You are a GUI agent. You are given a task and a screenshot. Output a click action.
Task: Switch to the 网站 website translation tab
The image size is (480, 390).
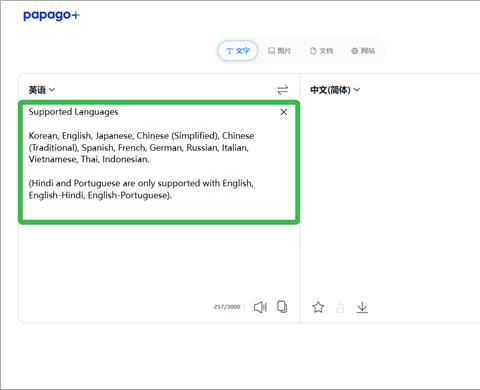point(363,51)
